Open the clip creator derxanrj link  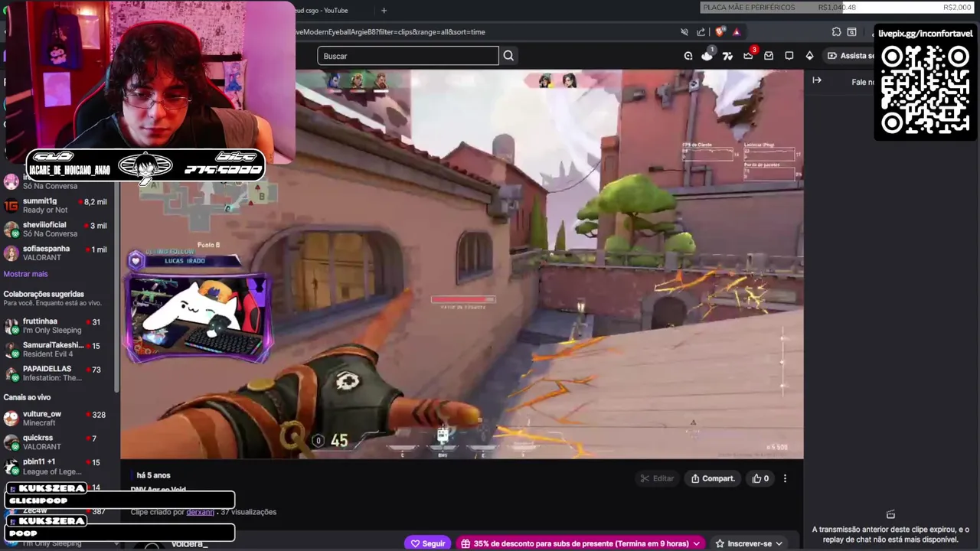(200, 512)
